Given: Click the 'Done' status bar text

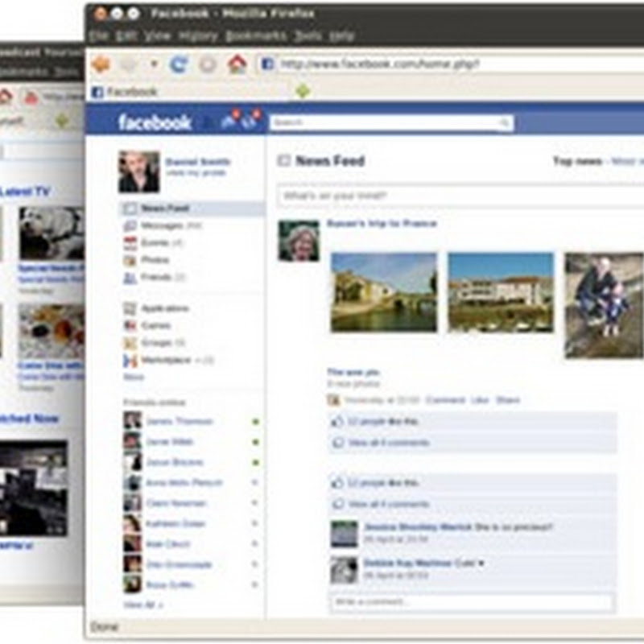Looking at the screenshot, I should (x=105, y=627).
